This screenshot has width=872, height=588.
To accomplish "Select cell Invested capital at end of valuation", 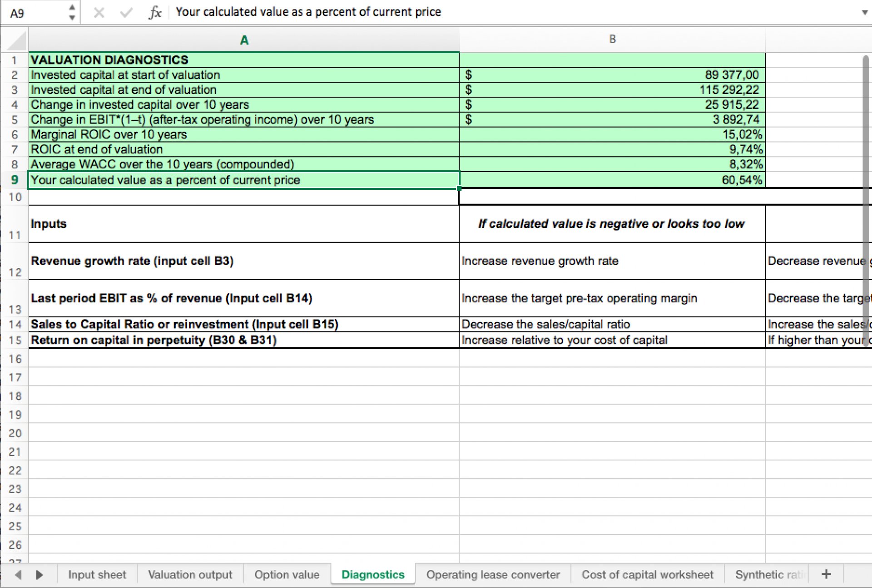I will tap(244, 90).
